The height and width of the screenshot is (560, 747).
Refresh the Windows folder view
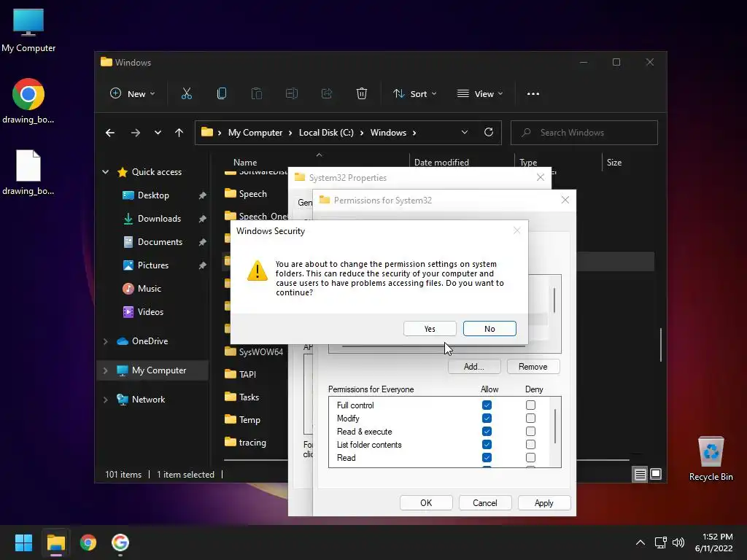[488, 133]
